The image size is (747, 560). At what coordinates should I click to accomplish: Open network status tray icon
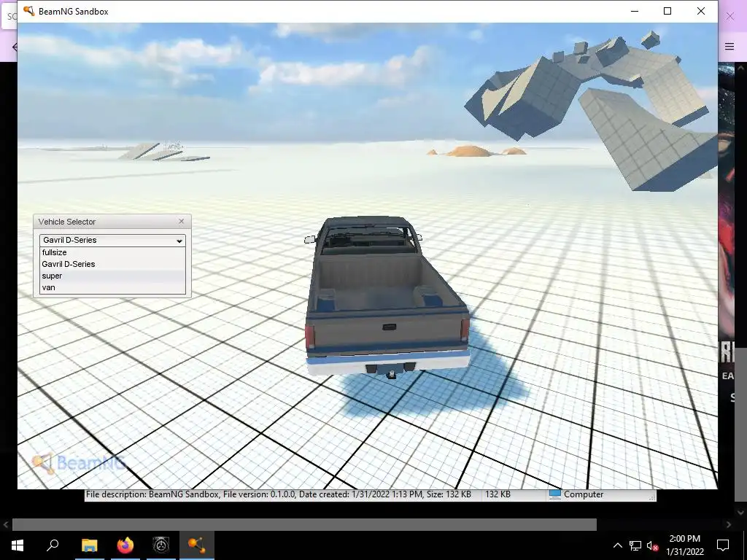635,545
